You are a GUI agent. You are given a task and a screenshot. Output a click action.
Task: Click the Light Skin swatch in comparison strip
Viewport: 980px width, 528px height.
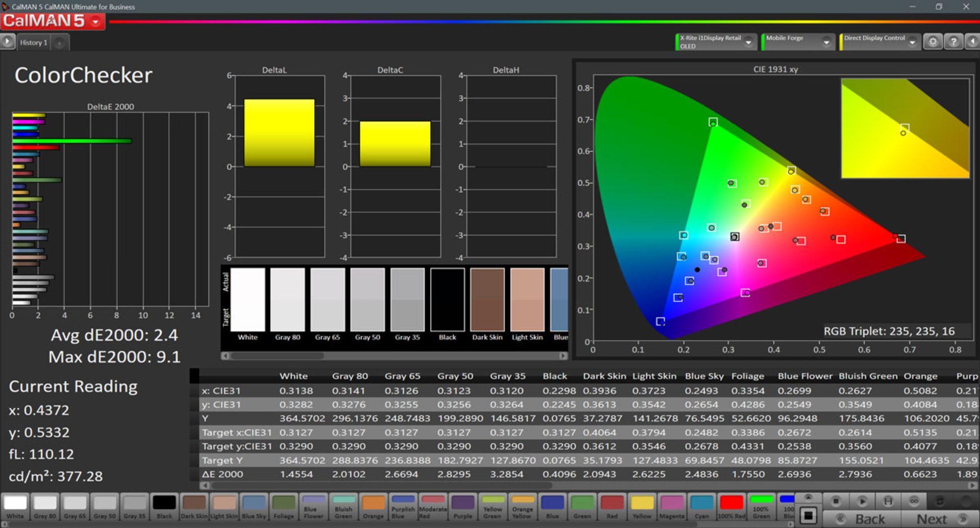pyautogui.click(x=527, y=300)
